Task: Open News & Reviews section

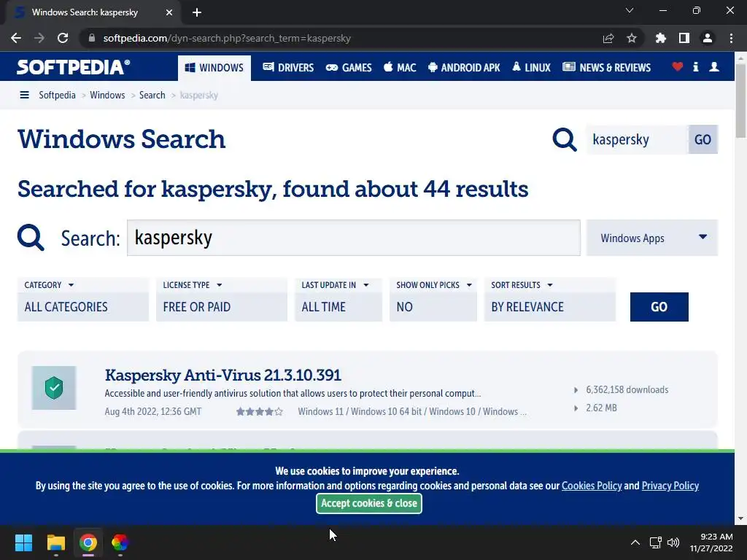Action: [606, 68]
